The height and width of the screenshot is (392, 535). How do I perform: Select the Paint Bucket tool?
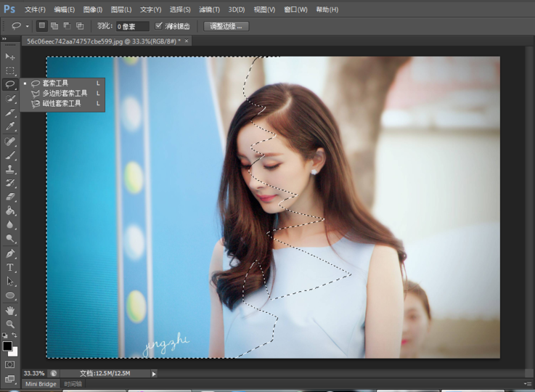click(10, 211)
